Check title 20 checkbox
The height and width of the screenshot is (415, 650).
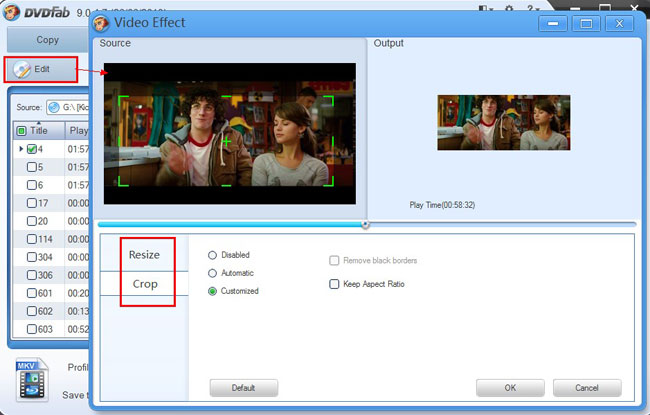coord(32,221)
